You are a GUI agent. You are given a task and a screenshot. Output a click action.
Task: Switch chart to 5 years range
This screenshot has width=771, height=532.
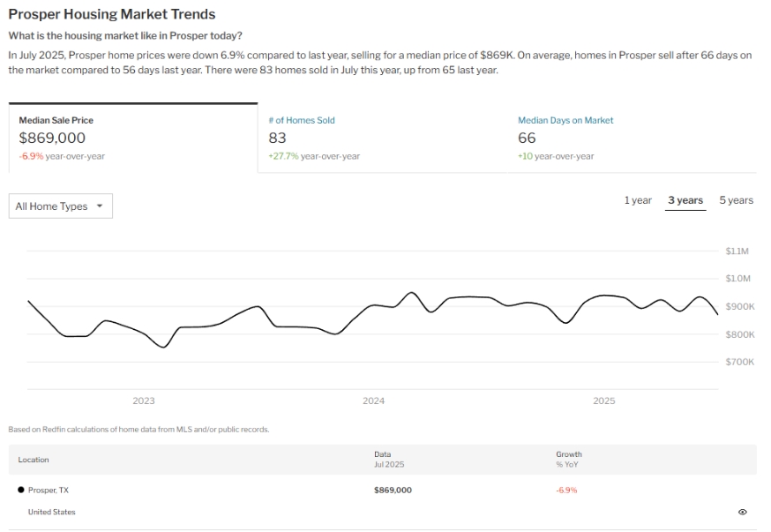(736, 200)
